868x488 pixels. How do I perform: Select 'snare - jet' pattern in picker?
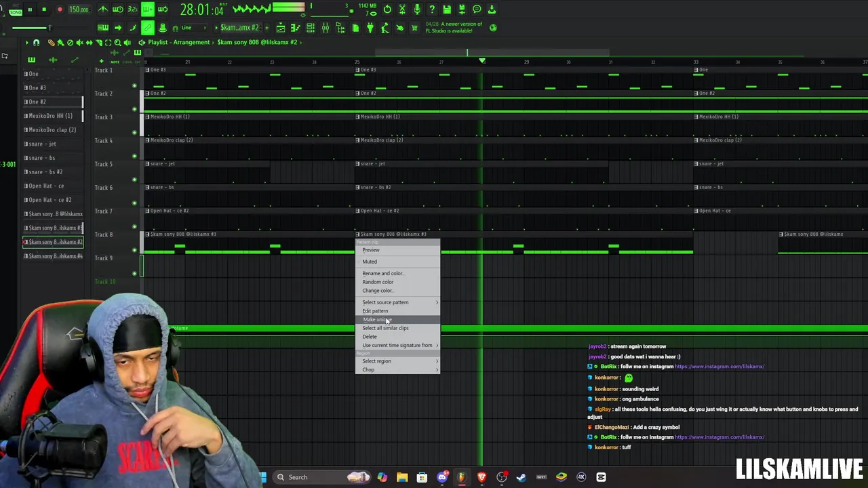point(52,144)
